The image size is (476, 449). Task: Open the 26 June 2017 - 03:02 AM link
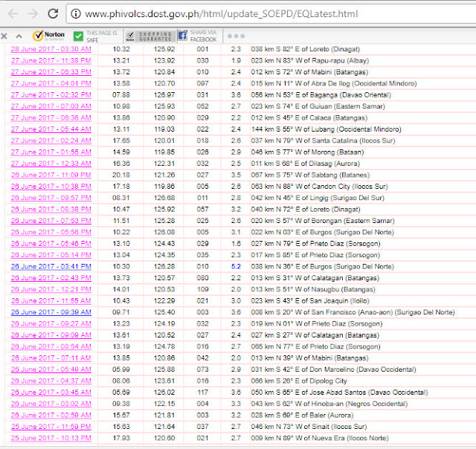[51, 404]
